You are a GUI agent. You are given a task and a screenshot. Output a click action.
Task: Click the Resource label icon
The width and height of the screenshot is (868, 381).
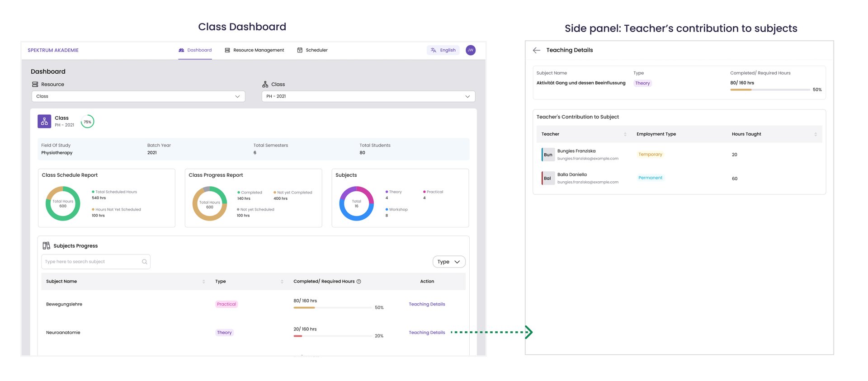(x=35, y=85)
